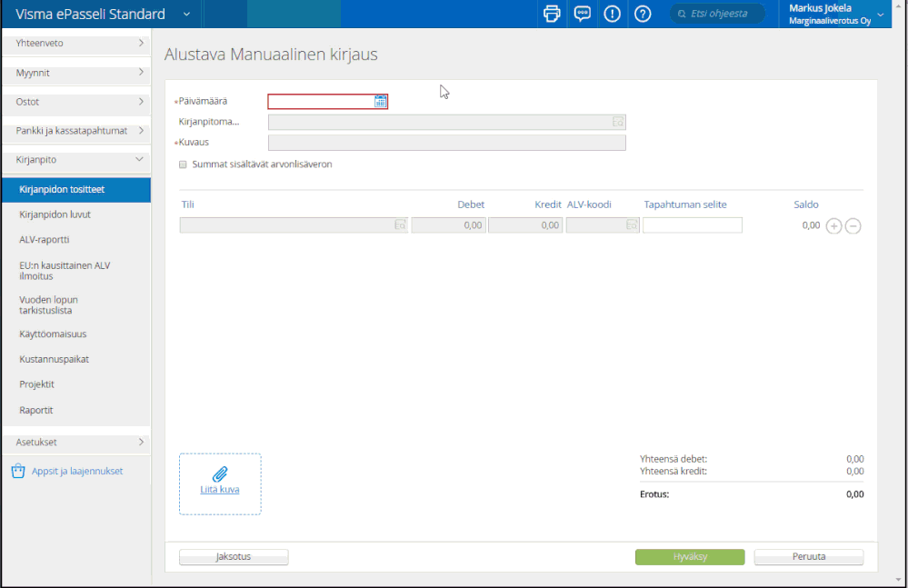Image resolution: width=908 pixels, height=588 pixels.
Task: Open the ALV-koodi lookup icon
Action: click(632, 225)
